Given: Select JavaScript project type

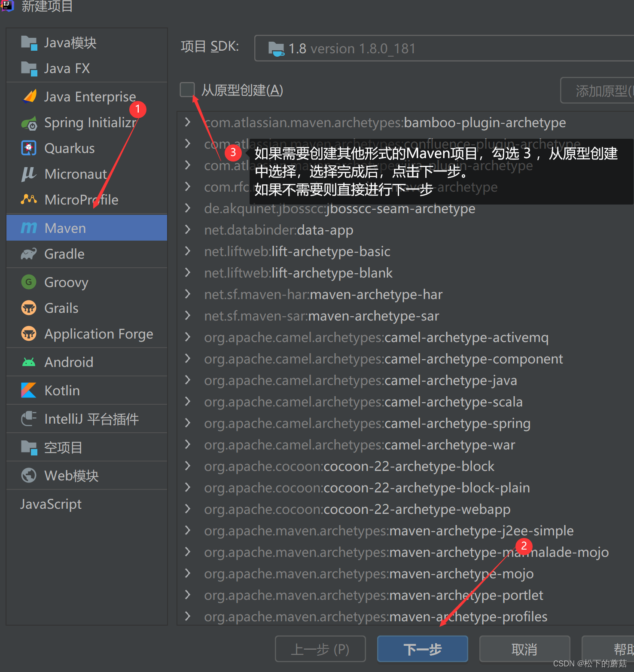Looking at the screenshot, I should (x=87, y=504).
